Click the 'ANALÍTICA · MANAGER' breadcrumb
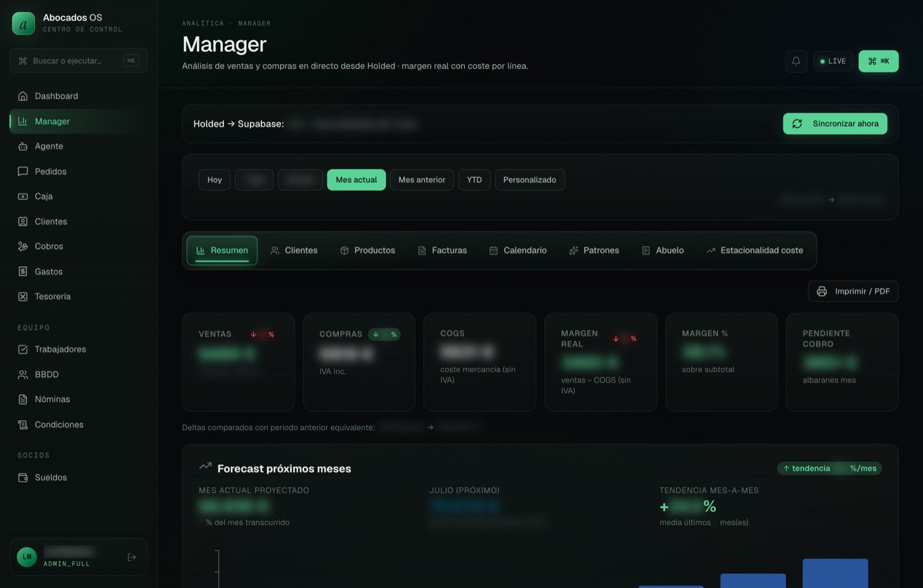 tap(226, 23)
